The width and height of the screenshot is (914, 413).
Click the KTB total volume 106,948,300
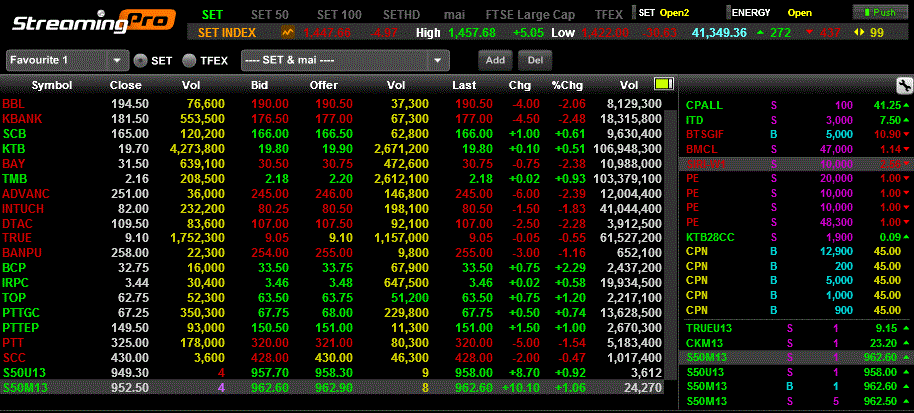628,149
